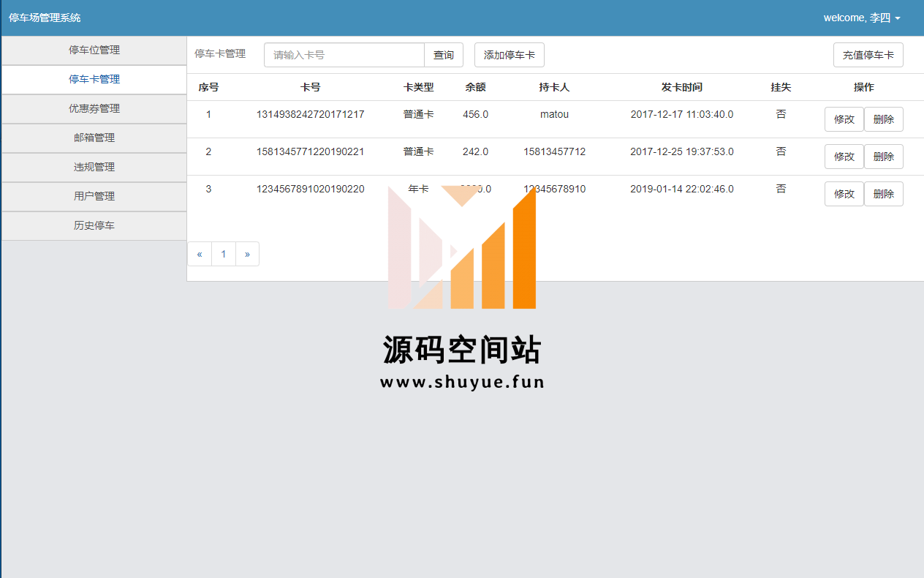Image resolution: width=924 pixels, height=578 pixels.
Task: Click 否 in the 2019-01-14 row
Action: pyautogui.click(x=781, y=189)
